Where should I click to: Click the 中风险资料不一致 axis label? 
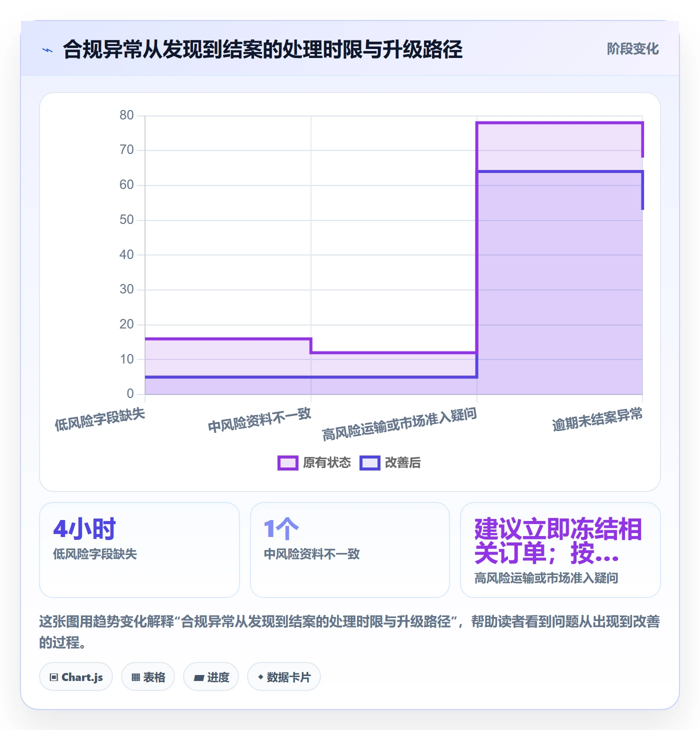[260, 420]
